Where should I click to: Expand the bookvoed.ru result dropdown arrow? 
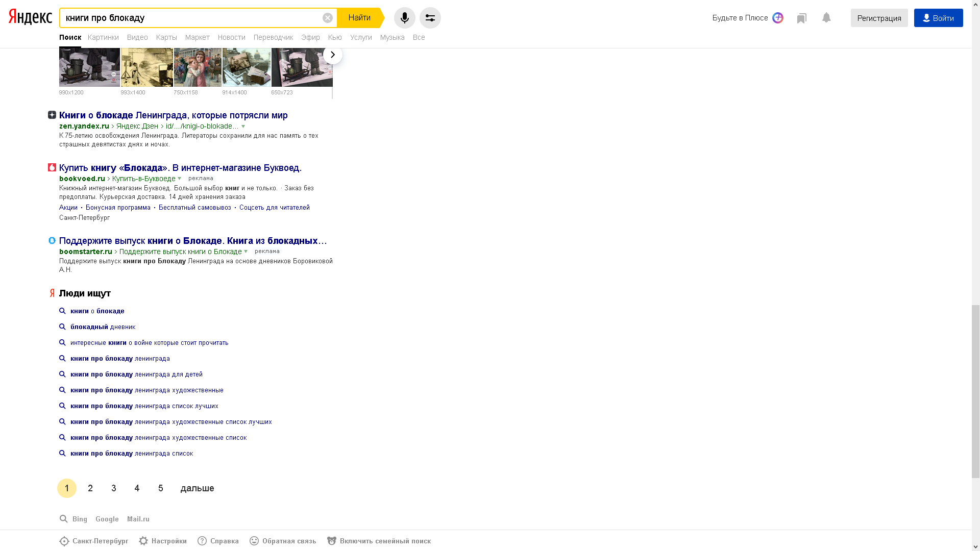180,179
